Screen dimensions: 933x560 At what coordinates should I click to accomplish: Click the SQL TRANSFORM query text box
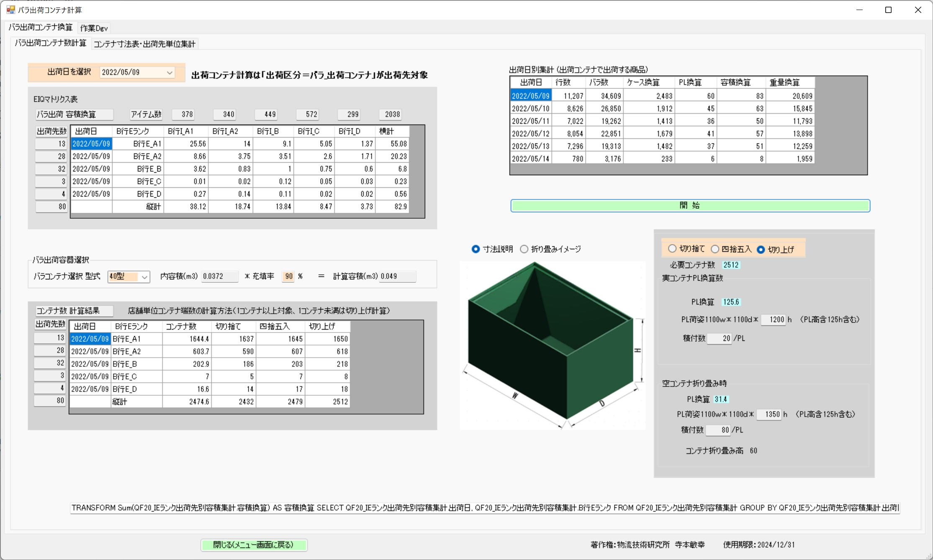coord(485,508)
